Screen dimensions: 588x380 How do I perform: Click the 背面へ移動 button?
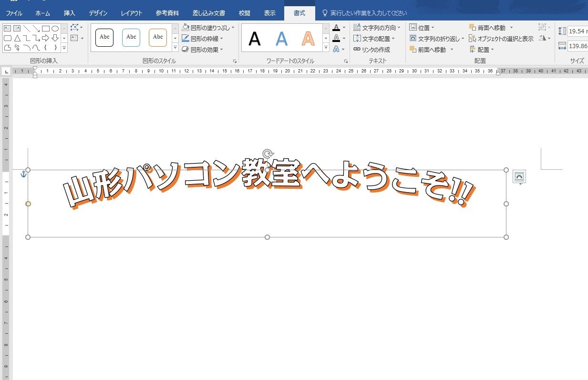(x=491, y=28)
